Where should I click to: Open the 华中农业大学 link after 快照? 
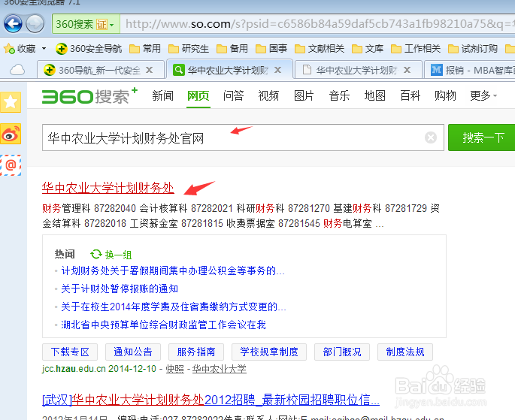click(219, 369)
